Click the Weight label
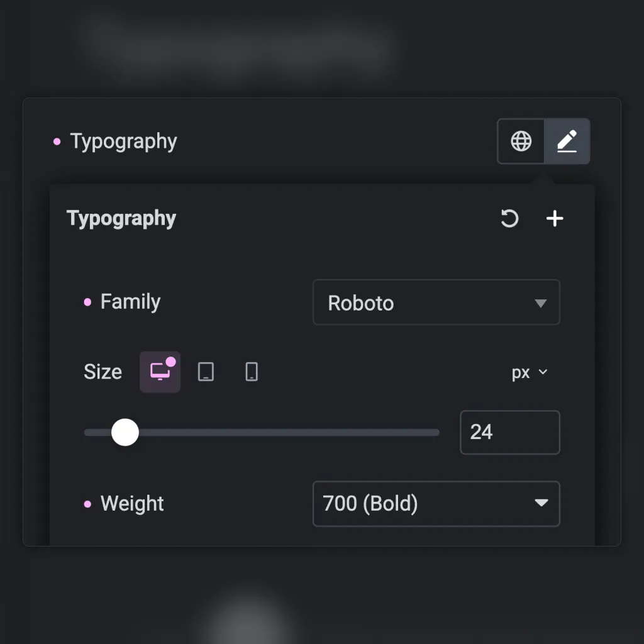 (x=132, y=504)
